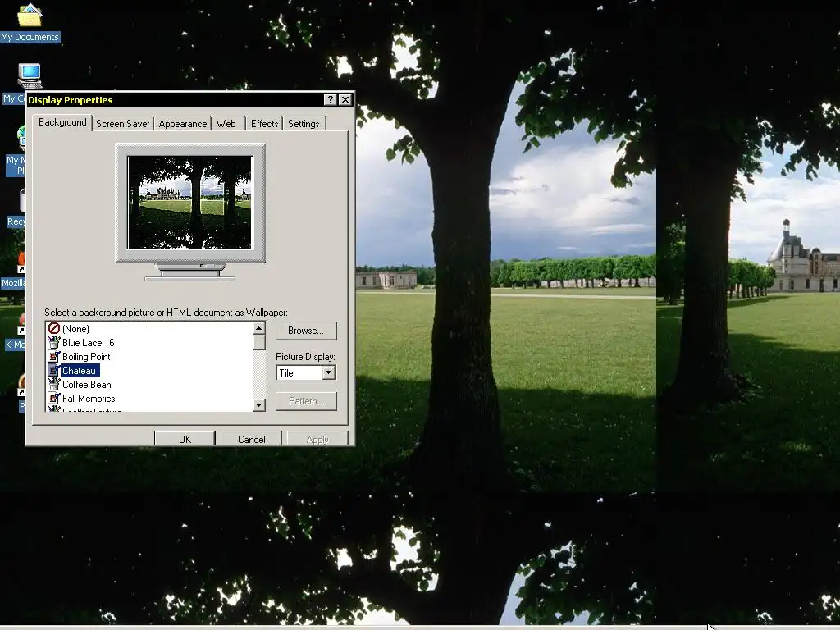Click the question mark help button
Screen dimensions: 840x630
pos(331,99)
